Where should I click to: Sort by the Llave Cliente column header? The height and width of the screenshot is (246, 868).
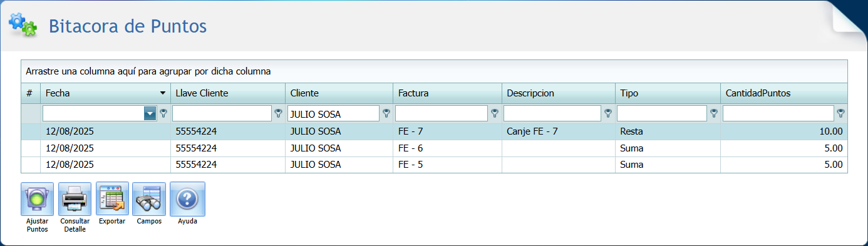(x=228, y=93)
